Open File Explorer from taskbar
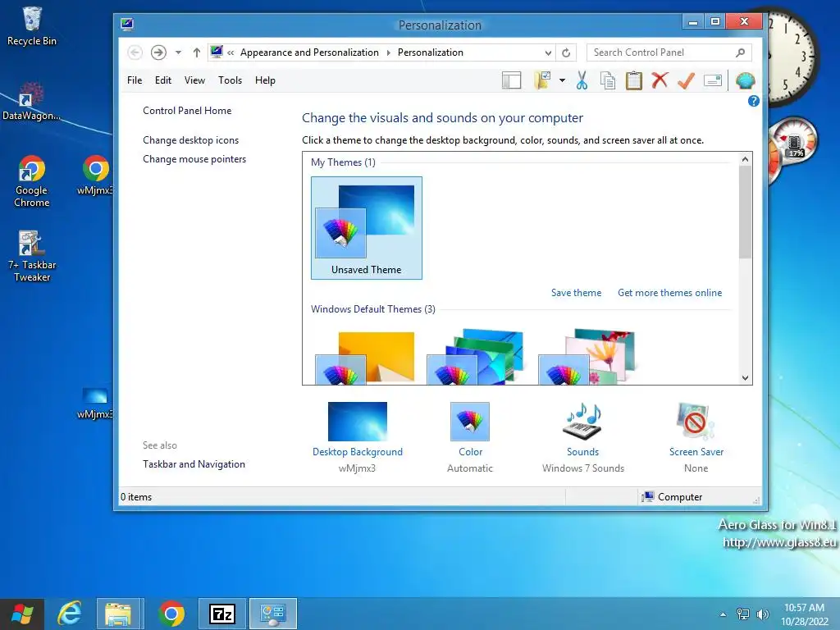 (x=119, y=614)
